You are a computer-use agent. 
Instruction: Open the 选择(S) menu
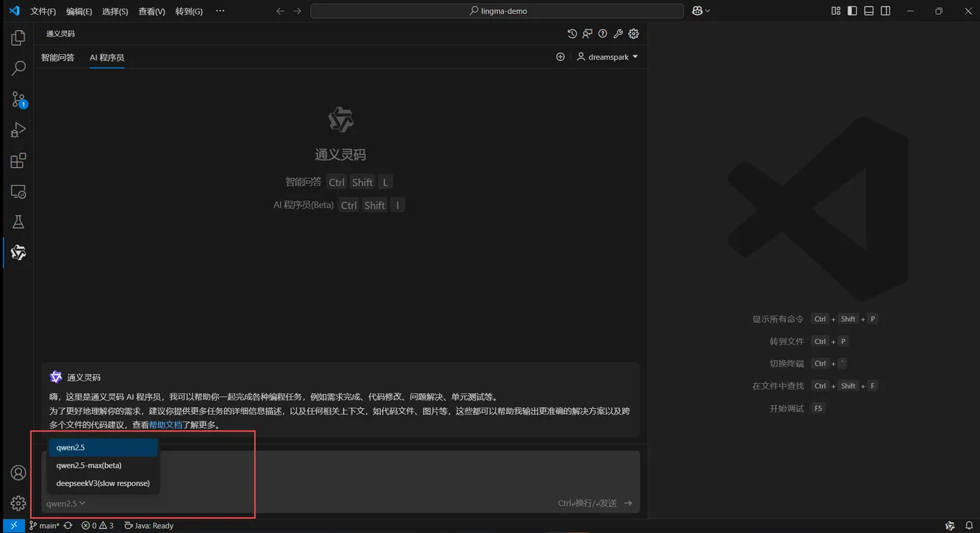tap(115, 11)
